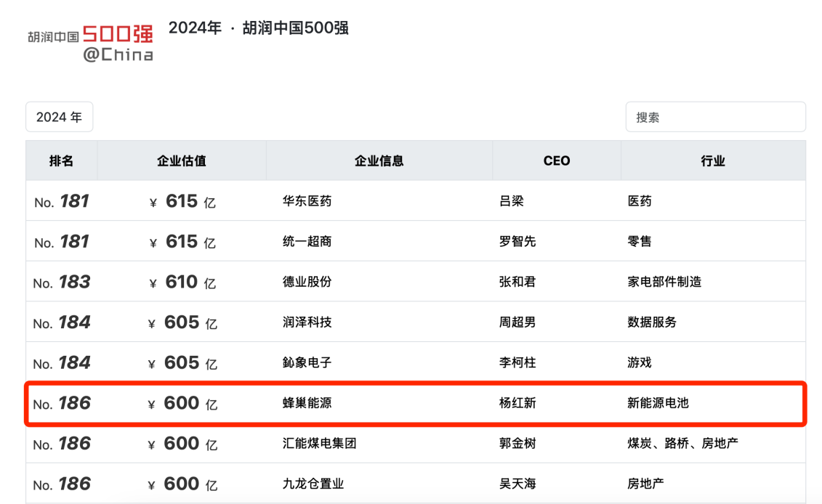Click the No. 181 rank for 华东医药

pyautogui.click(x=61, y=201)
